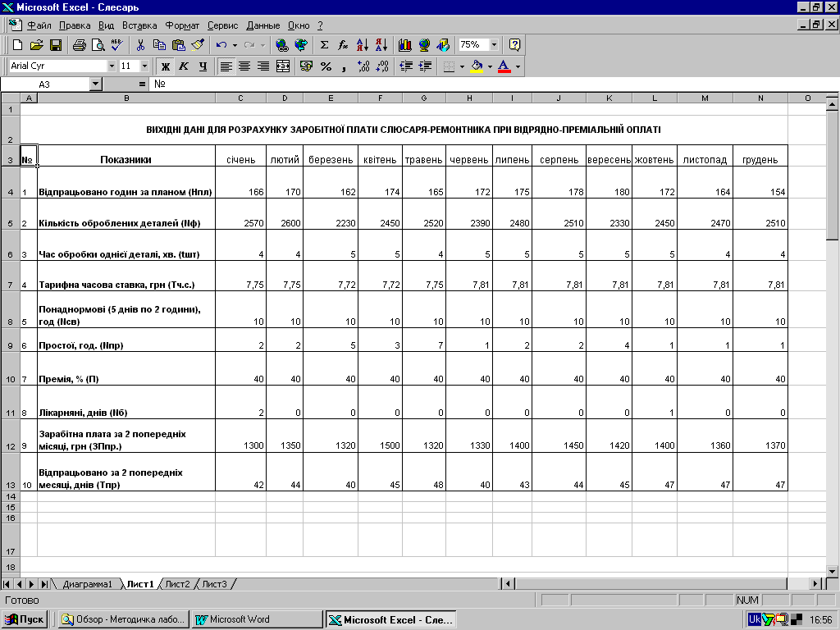
Task: Open the zoom percentage dropdown (75%)
Action: [494, 44]
